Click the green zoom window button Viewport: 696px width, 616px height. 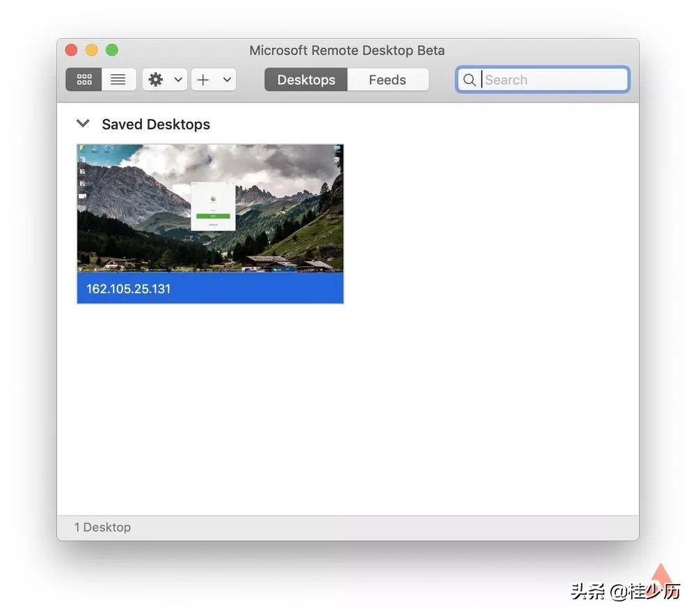coord(111,49)
